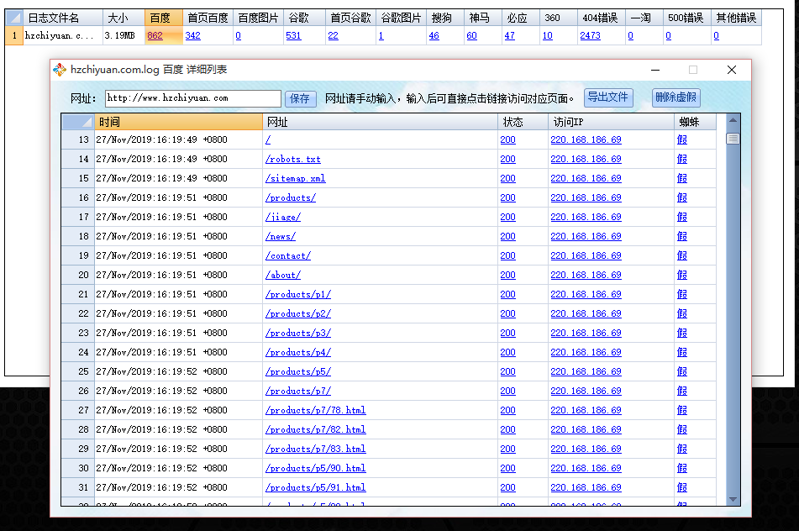Click the vertical scrollbar thumb in detail list
This screenshot has height=531, width=799.
[x=733, y=139]
